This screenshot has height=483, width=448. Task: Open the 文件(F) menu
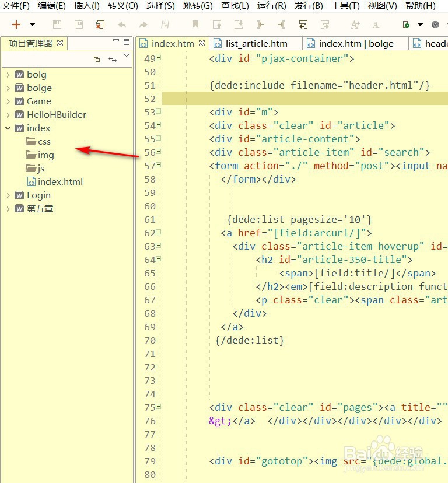(x=15, y=6)
